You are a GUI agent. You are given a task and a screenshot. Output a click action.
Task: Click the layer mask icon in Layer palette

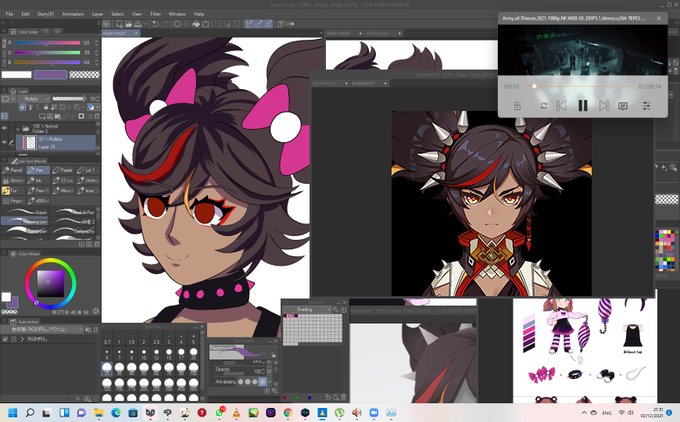pos(81,116)
